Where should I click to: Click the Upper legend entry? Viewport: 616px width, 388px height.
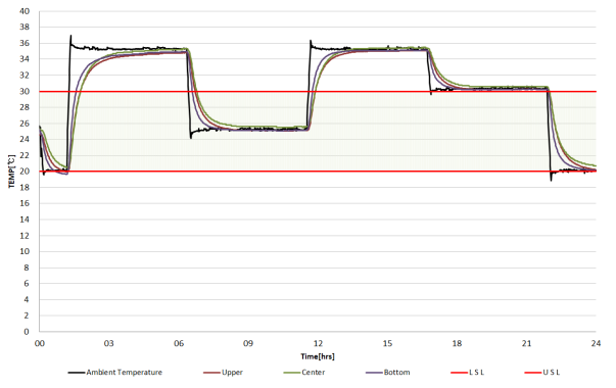223,372
